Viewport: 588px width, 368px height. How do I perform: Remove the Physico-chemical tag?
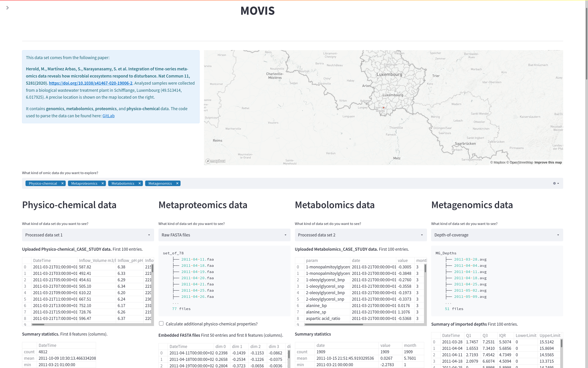(x=62, y=184)
